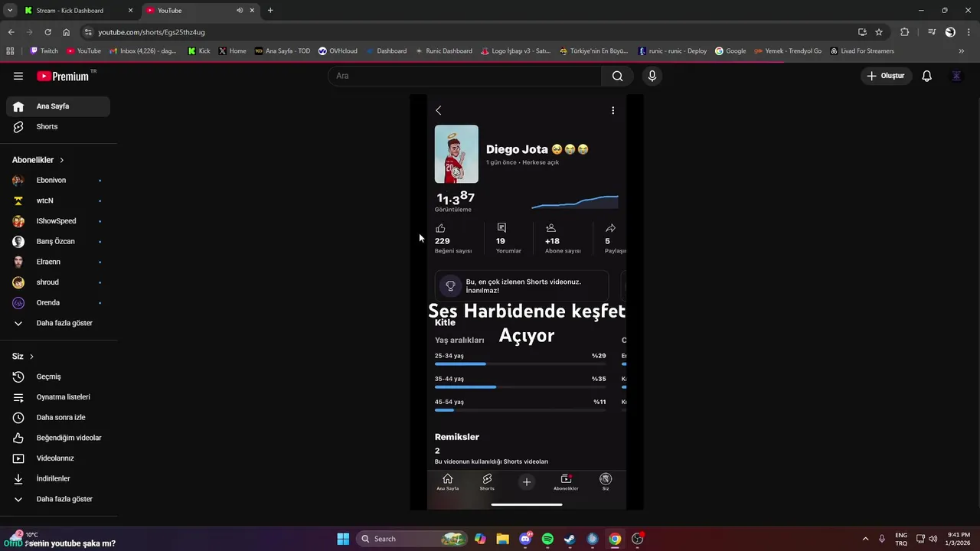Open the Twitch bookmark
This screenshot has height=551, width=980.
44,51
